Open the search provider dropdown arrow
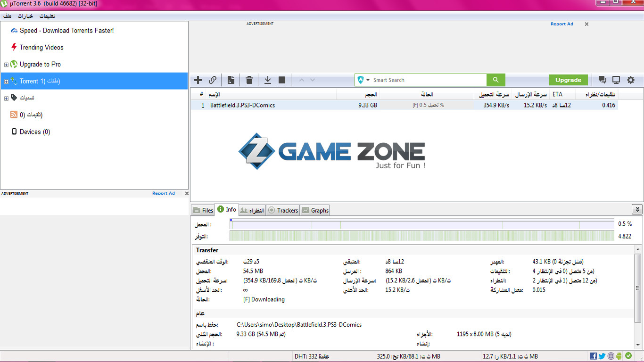Viewport: 644px width, 362px height. [x=368, y=80]
